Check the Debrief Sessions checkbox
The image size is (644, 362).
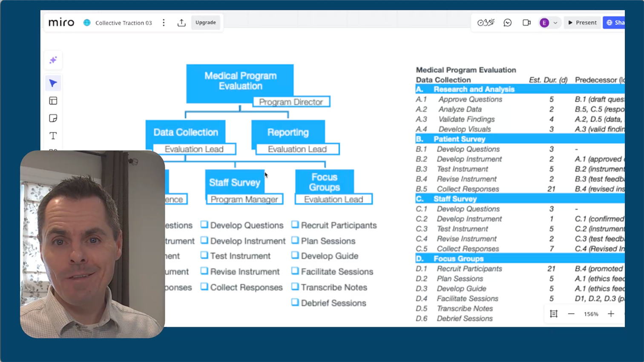tap(295, 302)
